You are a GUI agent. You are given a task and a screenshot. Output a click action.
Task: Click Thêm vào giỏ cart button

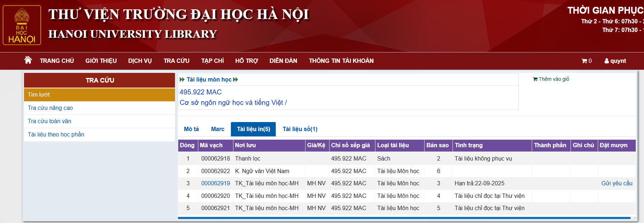(x=551, y=79)
